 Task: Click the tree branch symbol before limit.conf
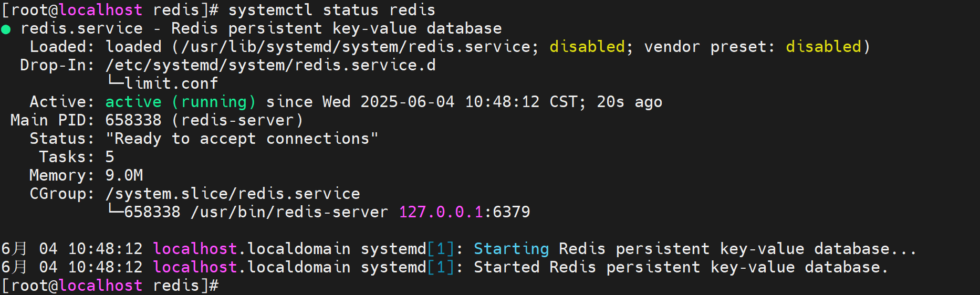[x=115, y=81]
